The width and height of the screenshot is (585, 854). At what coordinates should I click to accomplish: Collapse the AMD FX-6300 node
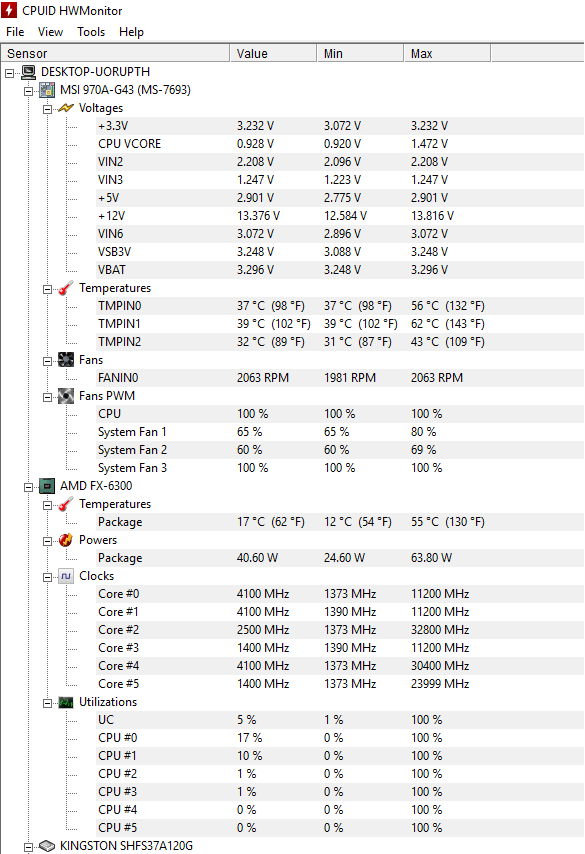tap(28, 487)
